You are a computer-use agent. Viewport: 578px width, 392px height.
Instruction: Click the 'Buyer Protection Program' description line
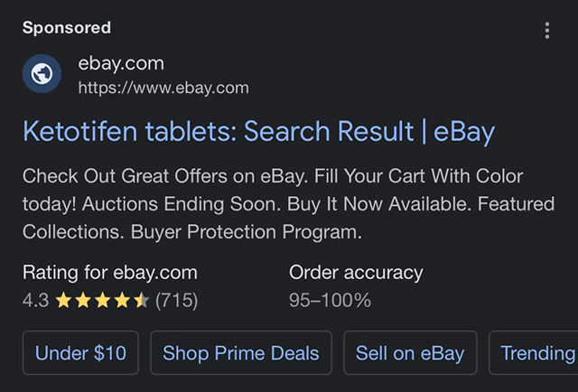[246, 232]
